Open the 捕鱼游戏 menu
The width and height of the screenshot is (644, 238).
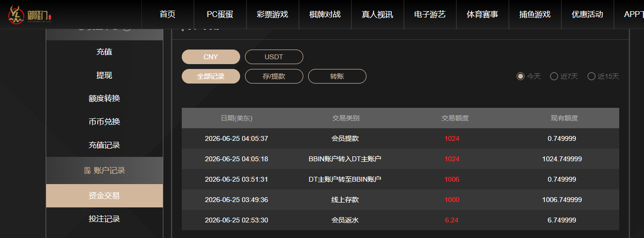click(535, 14)
